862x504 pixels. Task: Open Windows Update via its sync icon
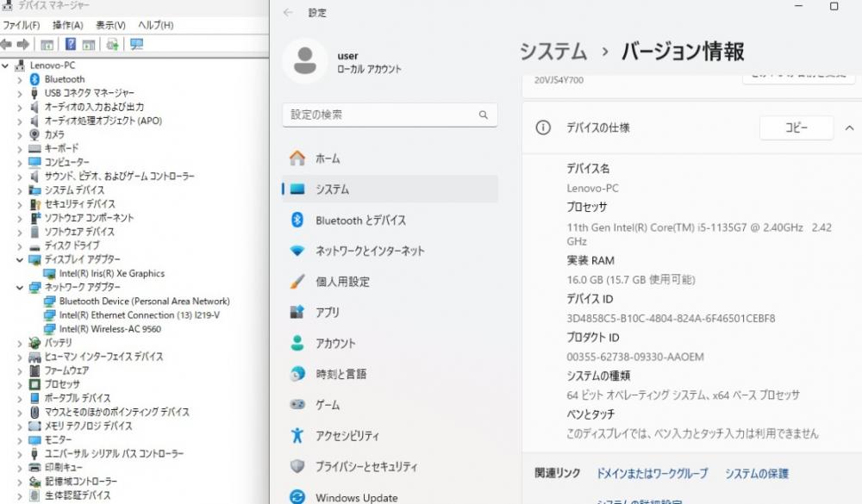pyautogui.click(x=297, y=497)
